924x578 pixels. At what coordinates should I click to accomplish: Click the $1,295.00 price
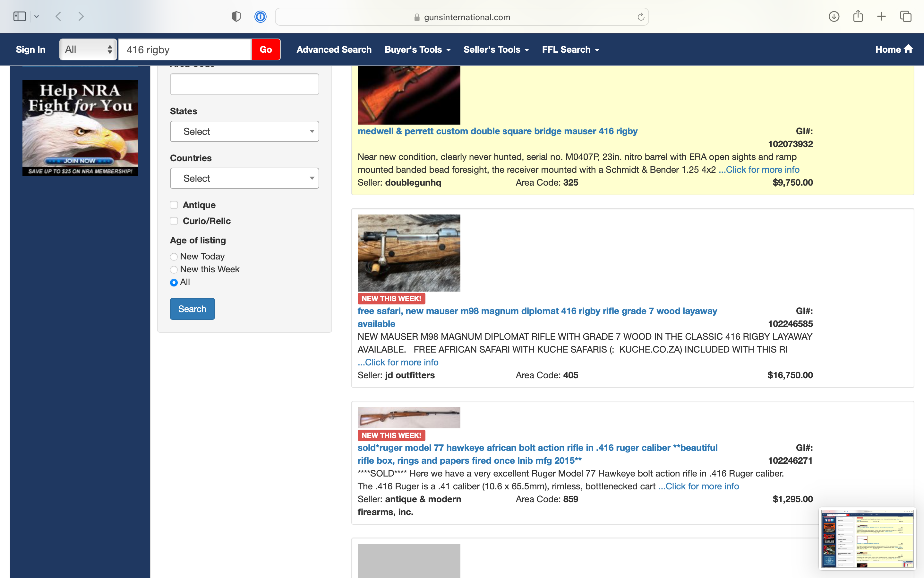click(x=793, y=499)
